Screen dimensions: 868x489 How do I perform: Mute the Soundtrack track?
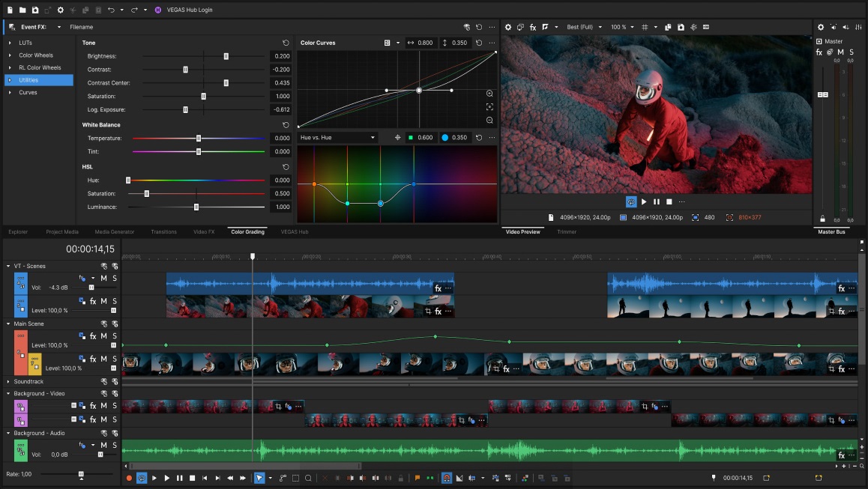pos(103,382)
